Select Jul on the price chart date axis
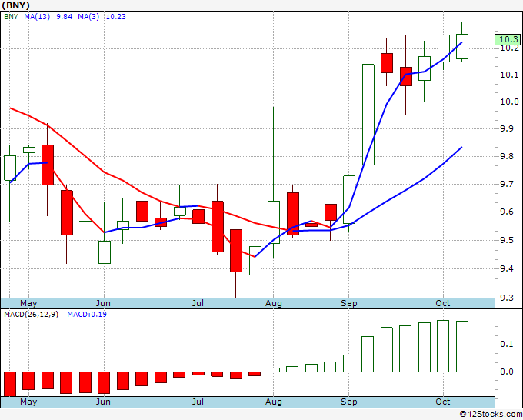523x420 pixels. 198,303
